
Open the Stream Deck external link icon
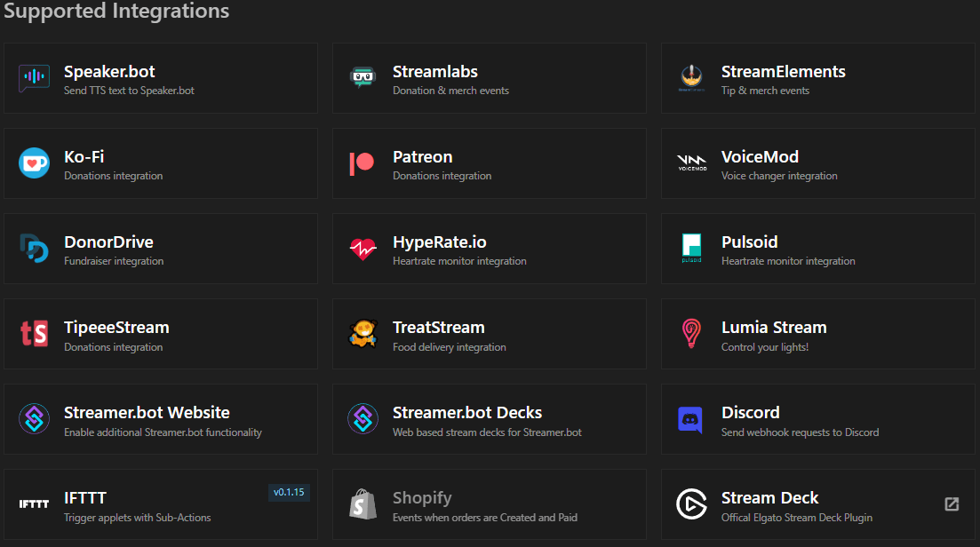pos(952,503)
